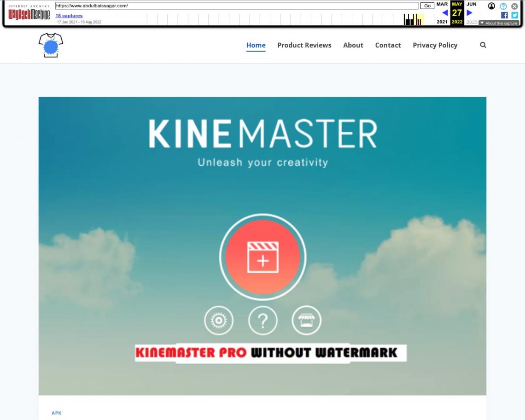Open the search magnifier icon
525x420 pixels.
(x=483, y=45)
